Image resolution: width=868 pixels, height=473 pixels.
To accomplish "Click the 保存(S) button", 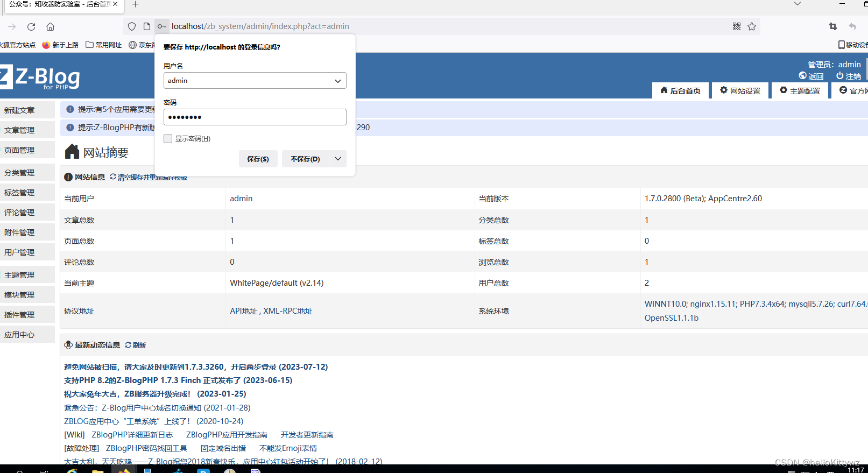I will point(258,159).
